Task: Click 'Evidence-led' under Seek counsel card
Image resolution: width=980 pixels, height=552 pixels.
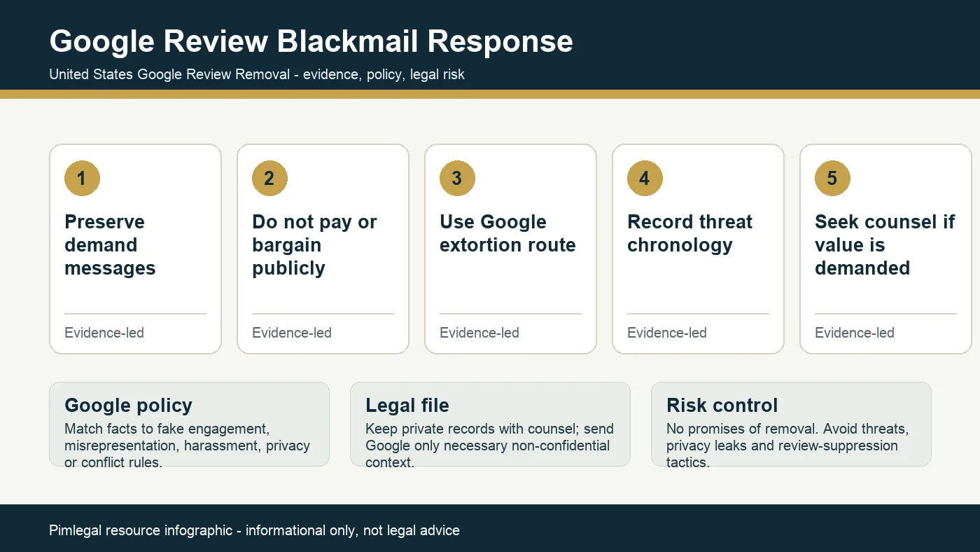Action: point(855,333)
